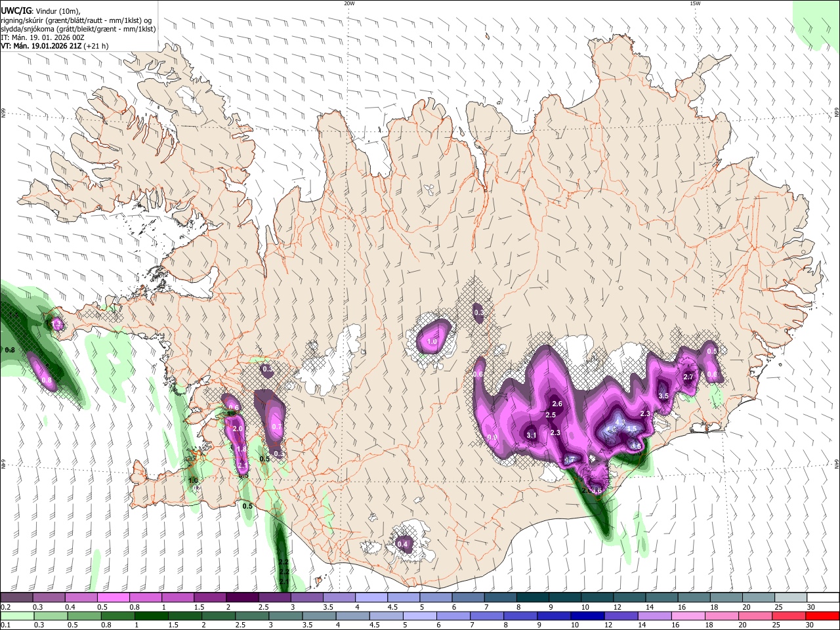
Task: Click the light pink lower legend swatch at 16
Action: (688, 616)
